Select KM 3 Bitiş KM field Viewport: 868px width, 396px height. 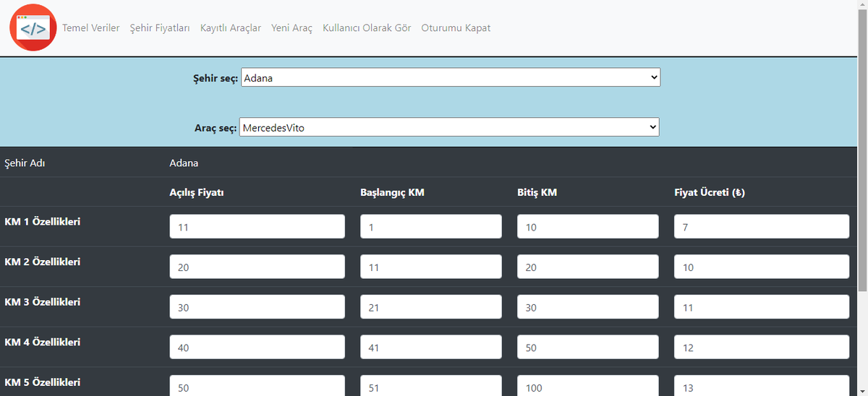point(588,307)
